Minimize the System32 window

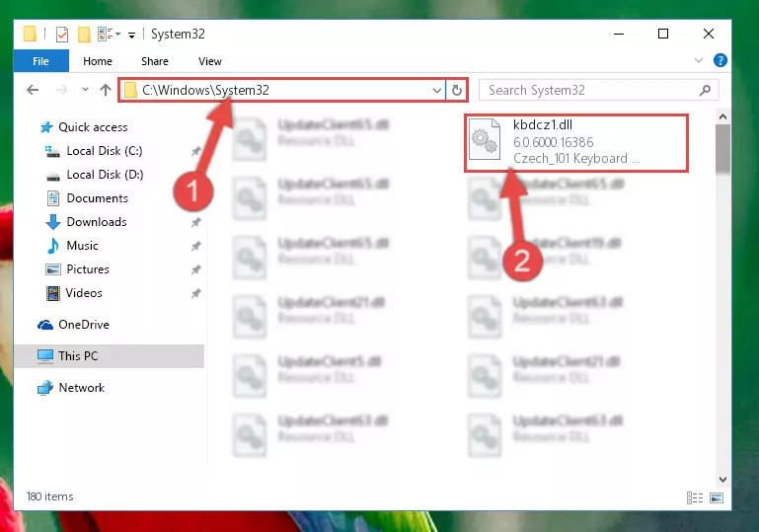(x=619, y=34)
